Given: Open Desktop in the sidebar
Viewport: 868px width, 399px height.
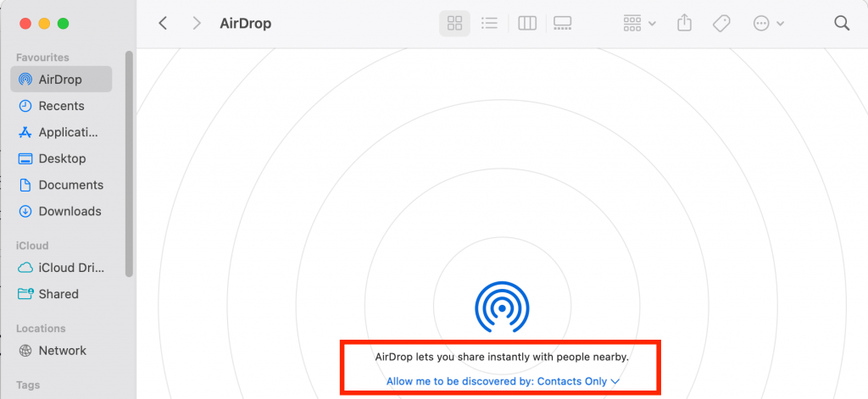Looking at the screenshot, I should tap(61, 158).
